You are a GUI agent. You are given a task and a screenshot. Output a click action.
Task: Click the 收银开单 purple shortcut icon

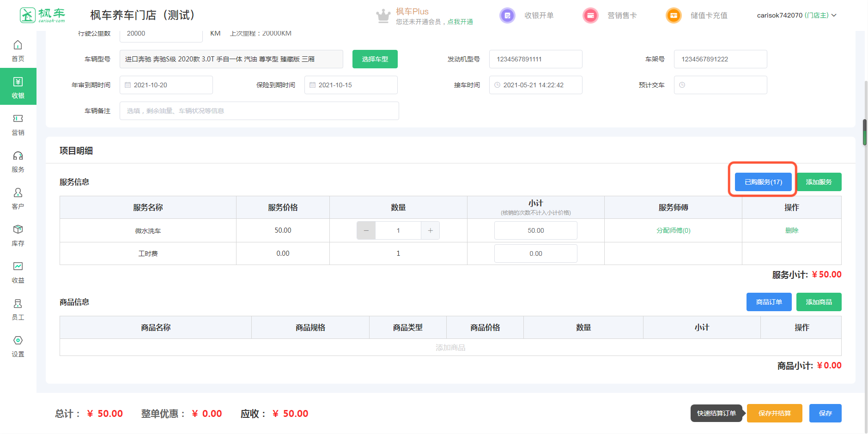click(x=507, y=15)
